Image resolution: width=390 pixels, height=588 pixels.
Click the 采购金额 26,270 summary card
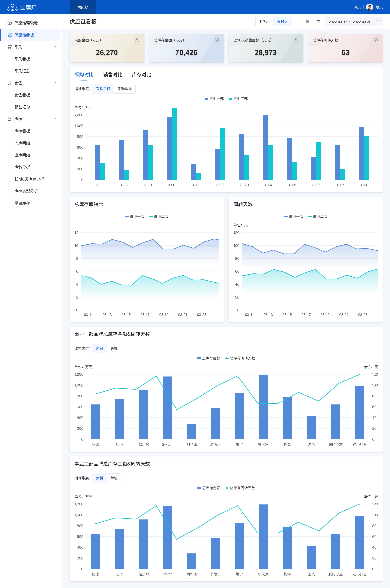pyautogui.click(x=107, y=48)
